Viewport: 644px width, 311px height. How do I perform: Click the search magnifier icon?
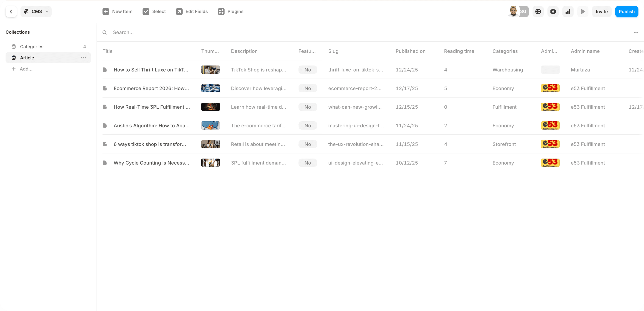105,33
